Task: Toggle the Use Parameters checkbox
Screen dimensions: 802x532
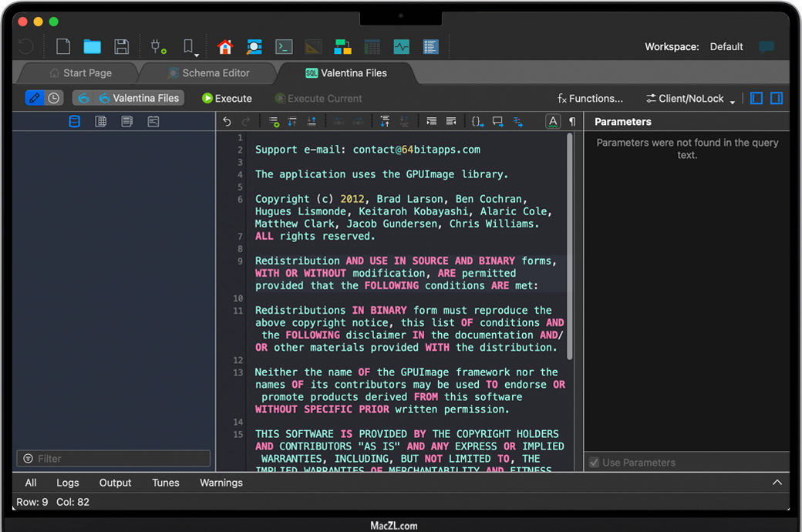Action: tap(595, 463)
